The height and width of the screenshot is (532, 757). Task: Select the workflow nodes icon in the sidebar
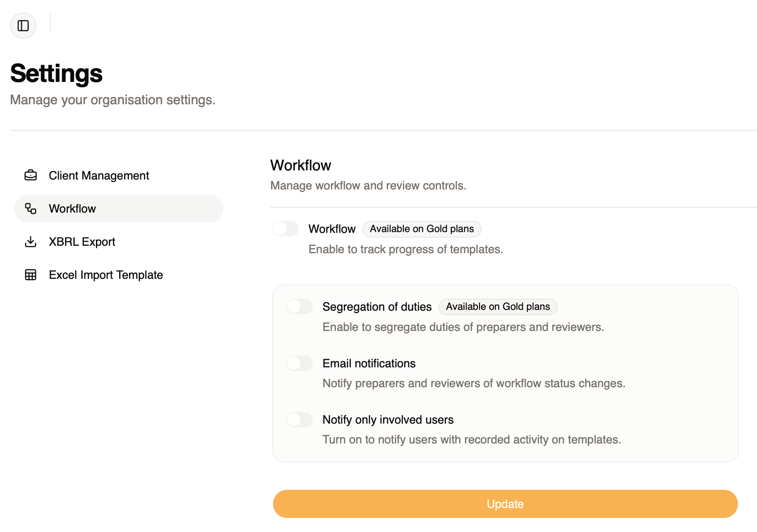click(x=30, y=208)
